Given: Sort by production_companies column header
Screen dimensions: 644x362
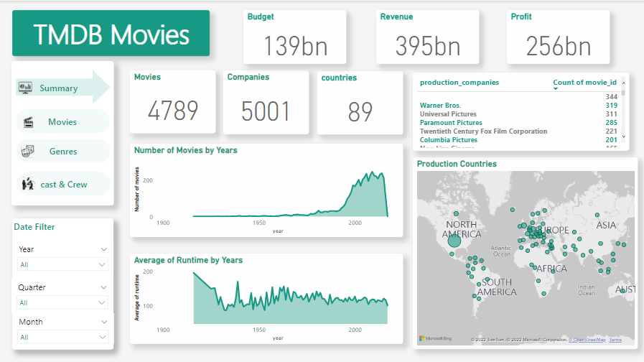Looking at the screenshot, I should coord(459,83).
